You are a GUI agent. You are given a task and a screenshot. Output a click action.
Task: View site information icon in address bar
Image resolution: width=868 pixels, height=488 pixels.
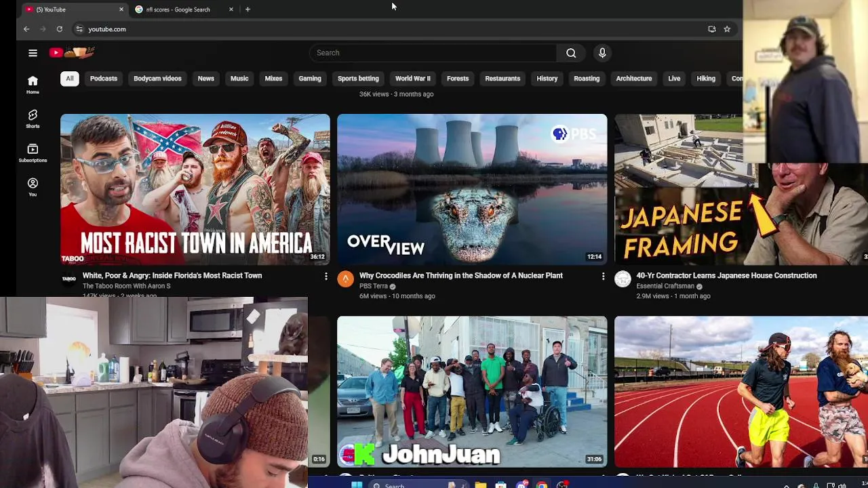(79, 29)
